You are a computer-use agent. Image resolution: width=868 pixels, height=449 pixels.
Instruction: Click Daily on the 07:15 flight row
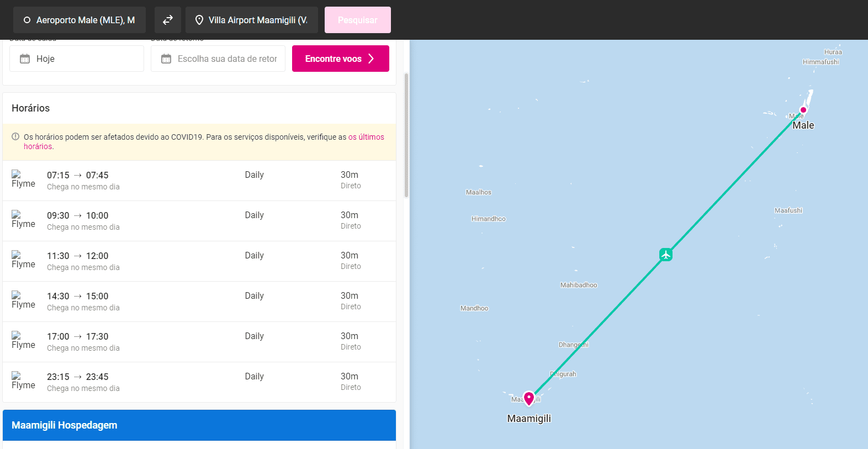(255, 175)
